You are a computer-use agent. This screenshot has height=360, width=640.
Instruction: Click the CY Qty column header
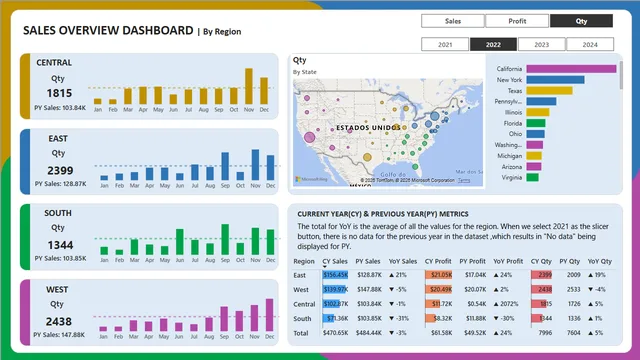[541, 261]
